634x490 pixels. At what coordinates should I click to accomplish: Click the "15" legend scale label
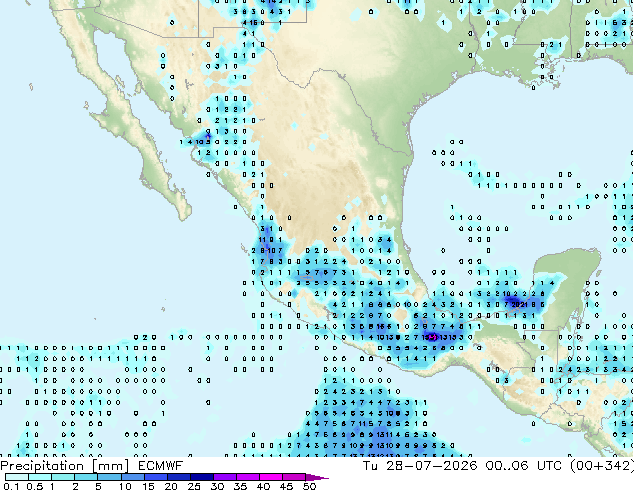[148, 486]
